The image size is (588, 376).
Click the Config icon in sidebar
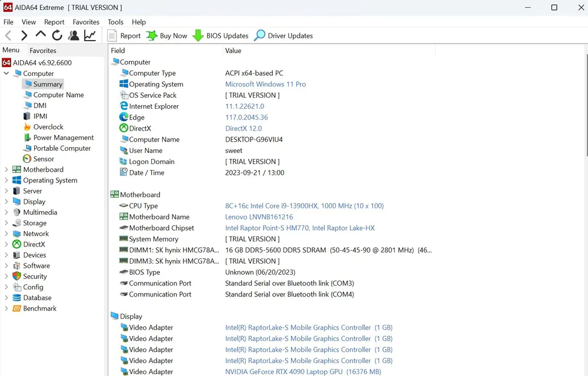tap(17, 287)
